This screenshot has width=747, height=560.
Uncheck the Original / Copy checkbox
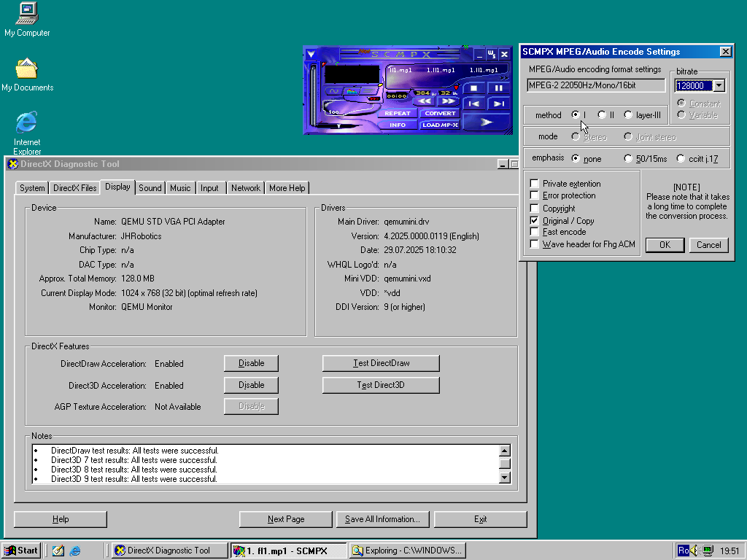pos(535,220)
